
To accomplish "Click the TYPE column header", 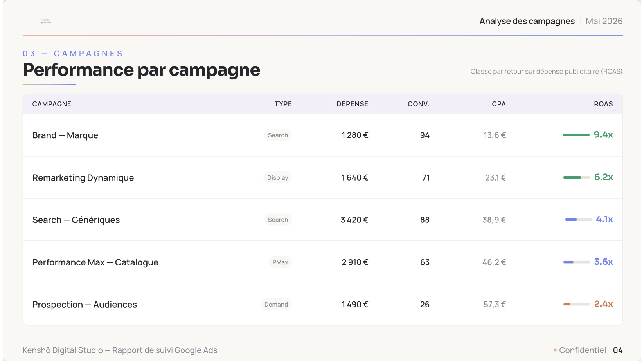I will coord(283,104).
